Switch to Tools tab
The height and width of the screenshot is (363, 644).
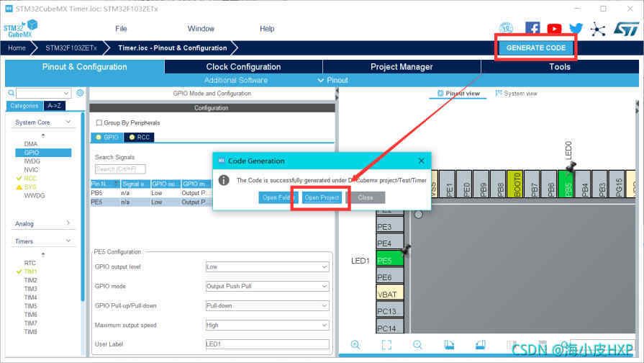tap(560, 66)
